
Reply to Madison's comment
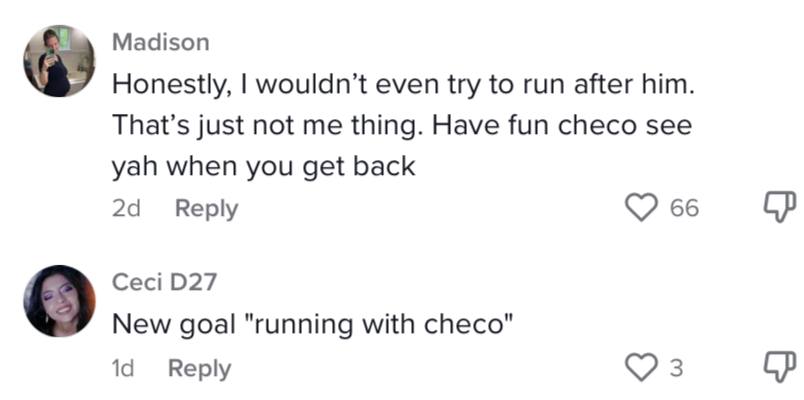point(207,209)
